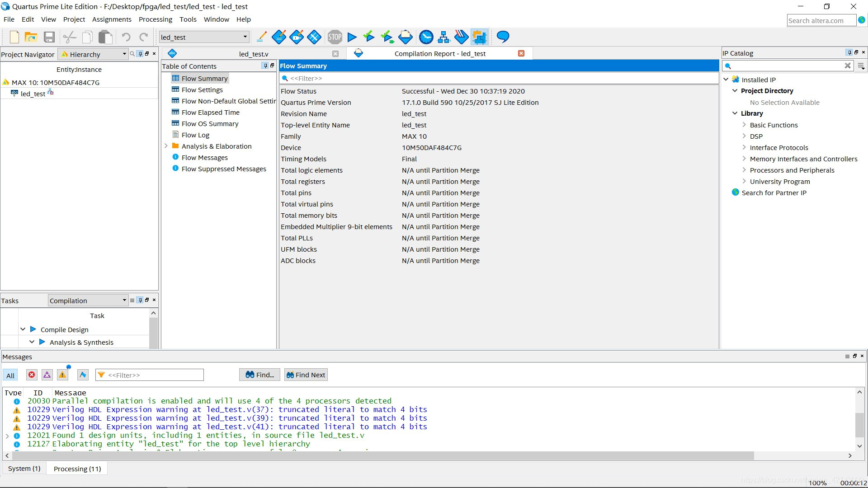Viewport: 868px width, 488px height.
Task: Toggle critical warning messages filter
Action: point(47,375)
